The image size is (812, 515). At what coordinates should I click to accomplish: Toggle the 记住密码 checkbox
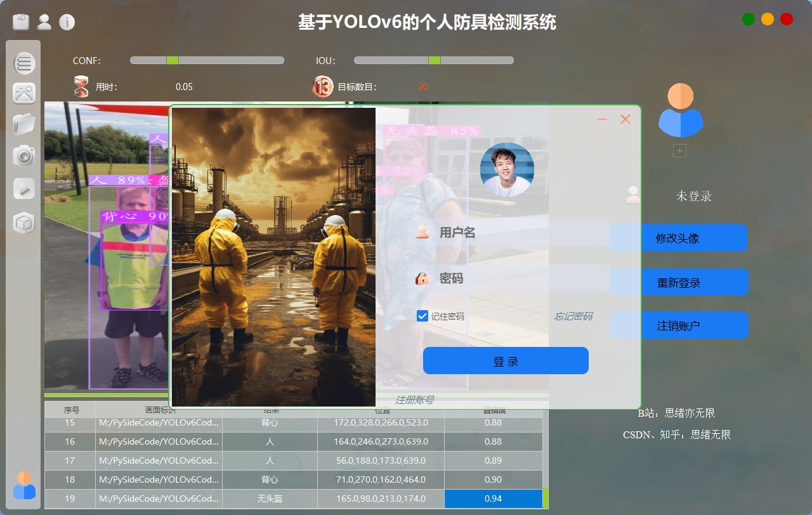[422, 316]
